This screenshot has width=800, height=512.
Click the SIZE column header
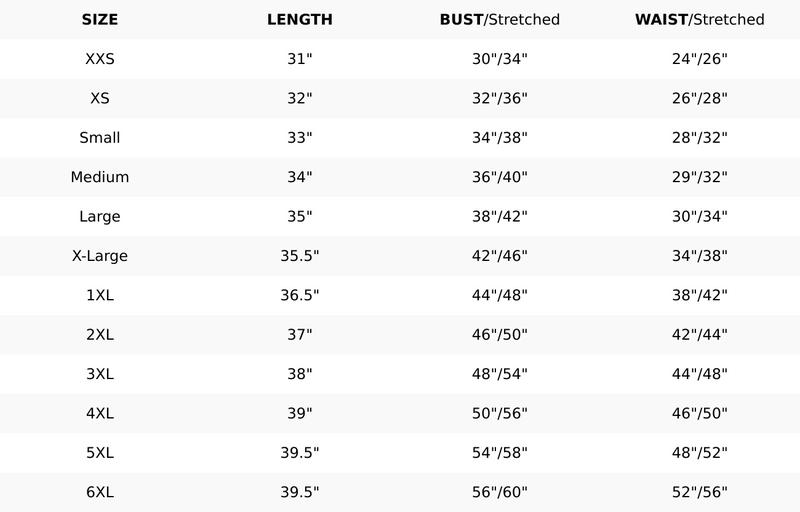(x=100, y=20)
